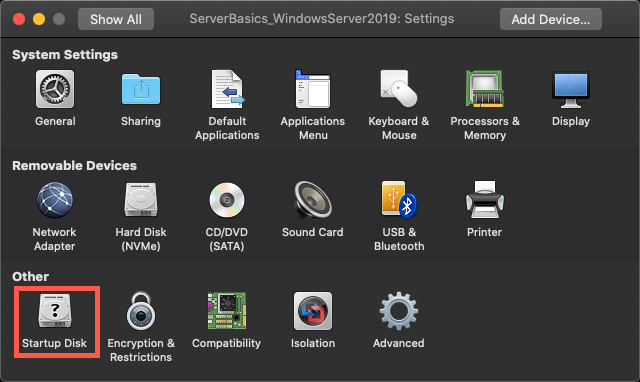Open Processors & Memory settings
This screenshot has height=382, width=640.
click(485, 89)
